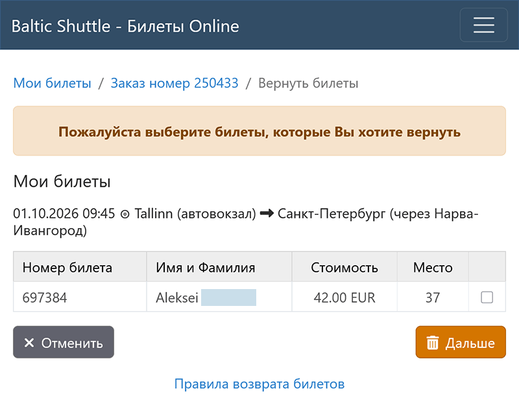
Task: Click the Baltic Shuttle - Билеты Online title
Action: [125, 26]
